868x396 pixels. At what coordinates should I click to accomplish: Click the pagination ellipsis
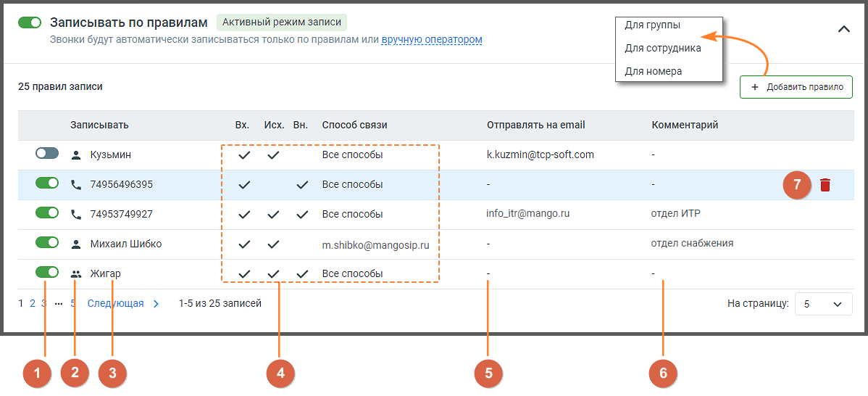(59, 303)
